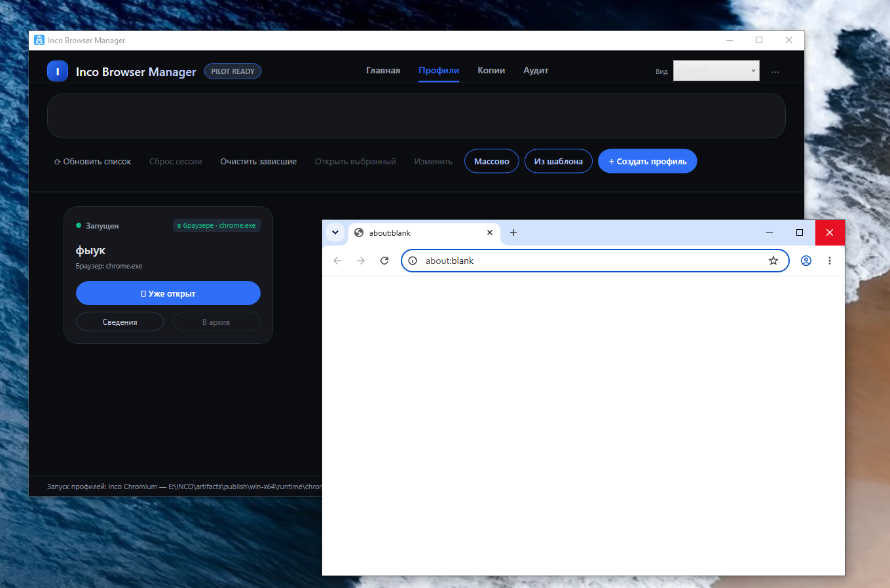Switch to the Копии tab
The image size is (890, 588).
pyautogui.click(x=491, y=70)
